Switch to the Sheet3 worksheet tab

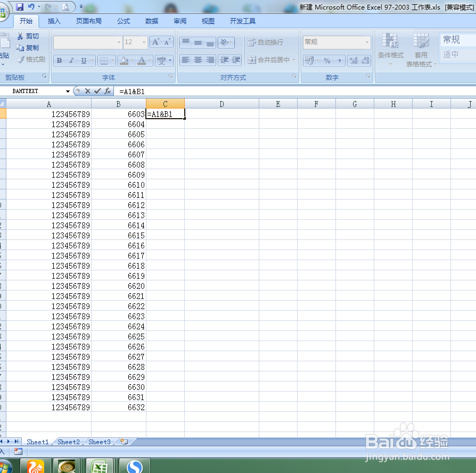100,442
